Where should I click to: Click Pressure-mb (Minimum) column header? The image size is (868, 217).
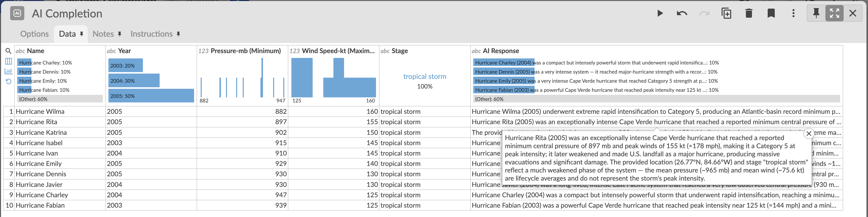click(242, 51)
